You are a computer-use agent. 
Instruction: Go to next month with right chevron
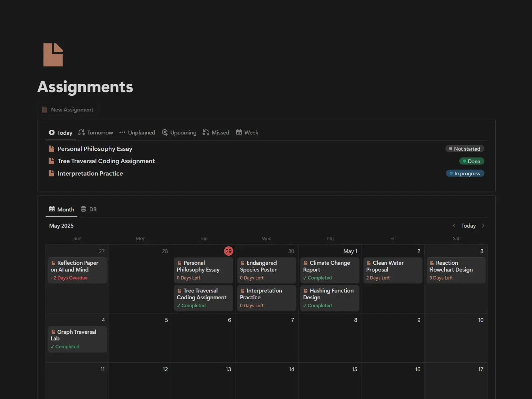[483, 226]
